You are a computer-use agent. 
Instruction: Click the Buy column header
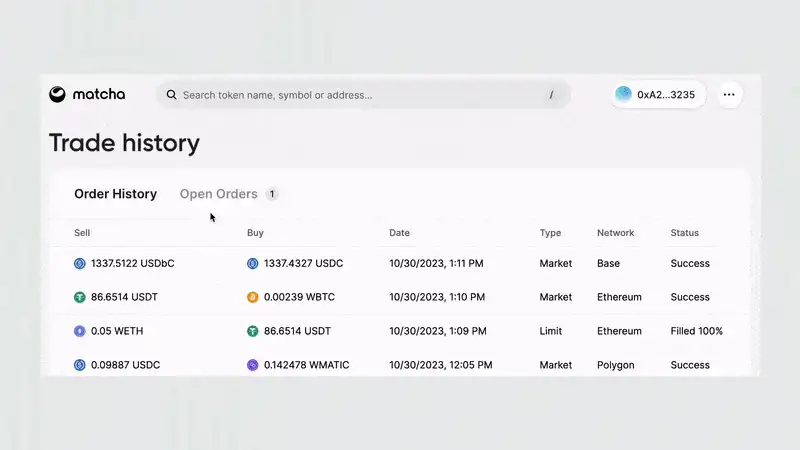(x=255, y=233)
